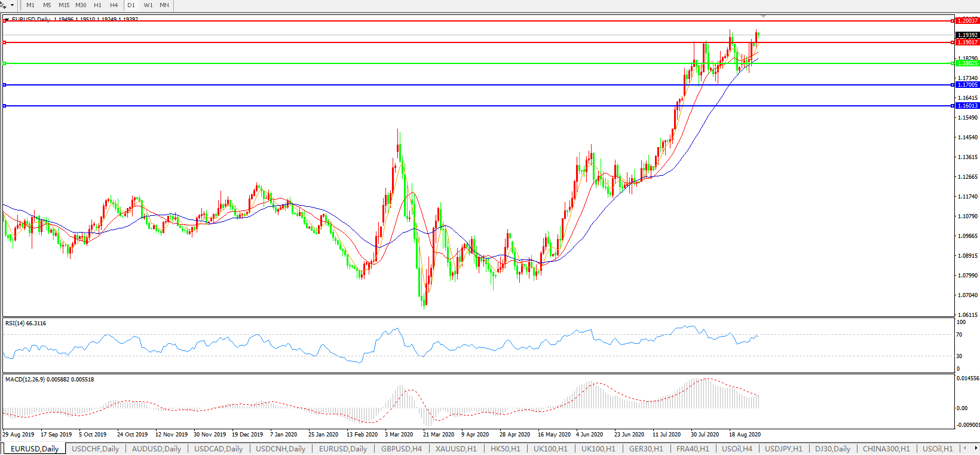Click the gray chart shift triangle marker

pos(763,16)
